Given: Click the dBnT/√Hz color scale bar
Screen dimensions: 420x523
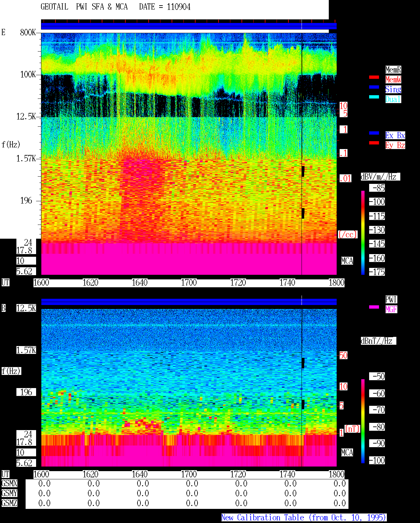Looking at the screenshot, I should (x=363, y=421).
